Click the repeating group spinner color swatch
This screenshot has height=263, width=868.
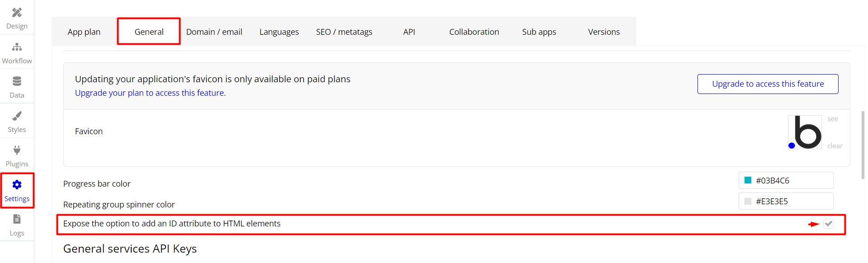[748, 202]
